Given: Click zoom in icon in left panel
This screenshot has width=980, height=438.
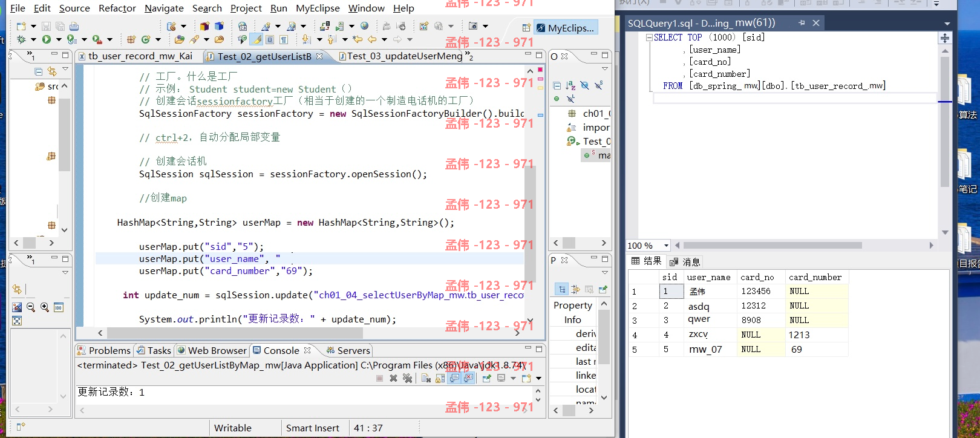Looking at the screenshot, I should [x=45, y=307].
